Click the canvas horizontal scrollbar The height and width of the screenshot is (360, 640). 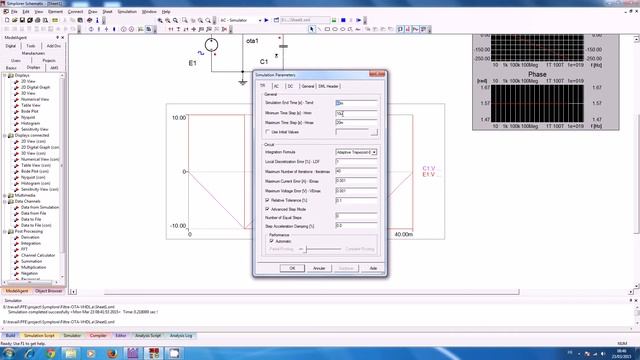tap(311, 292)
